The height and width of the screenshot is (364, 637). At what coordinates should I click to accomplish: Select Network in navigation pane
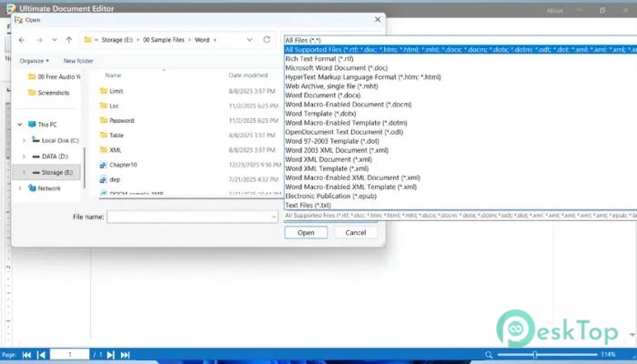(45, 188)
